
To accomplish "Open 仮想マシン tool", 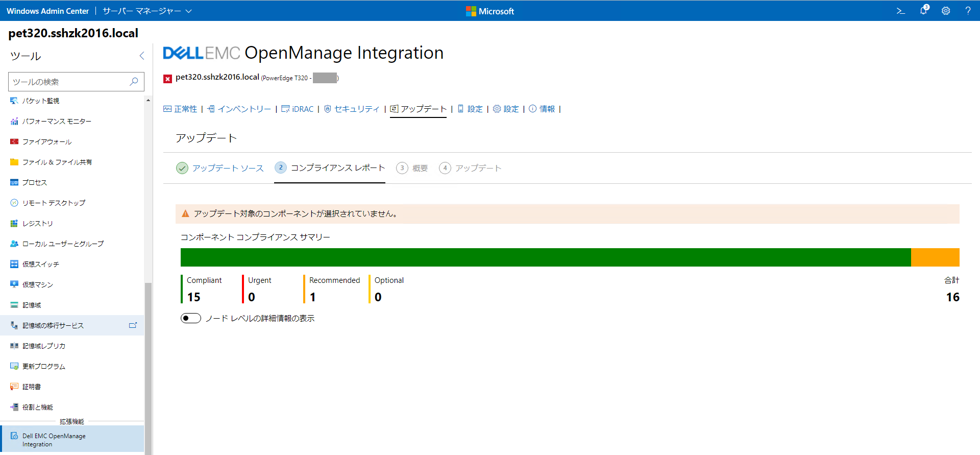I will point(72,284).
